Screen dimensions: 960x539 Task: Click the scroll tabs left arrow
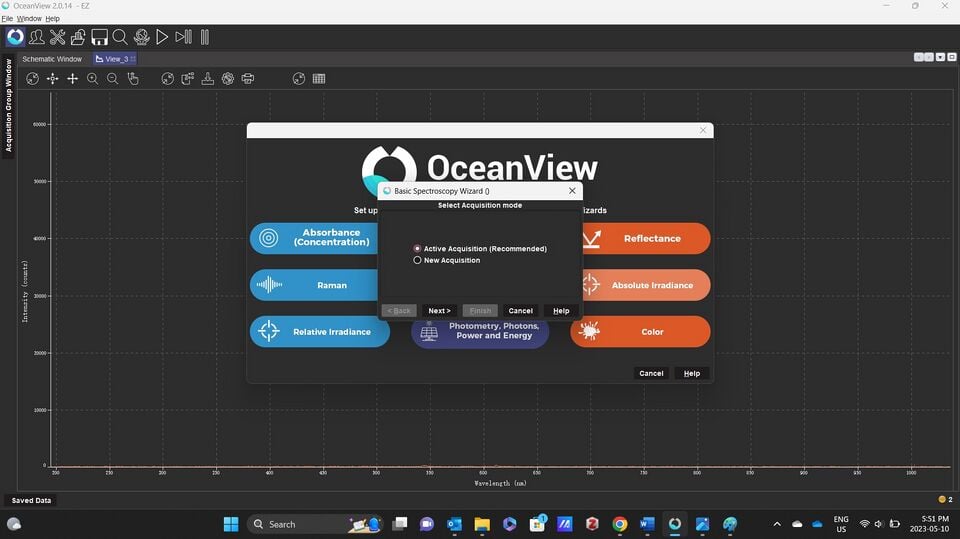click(x=918, y=57)
